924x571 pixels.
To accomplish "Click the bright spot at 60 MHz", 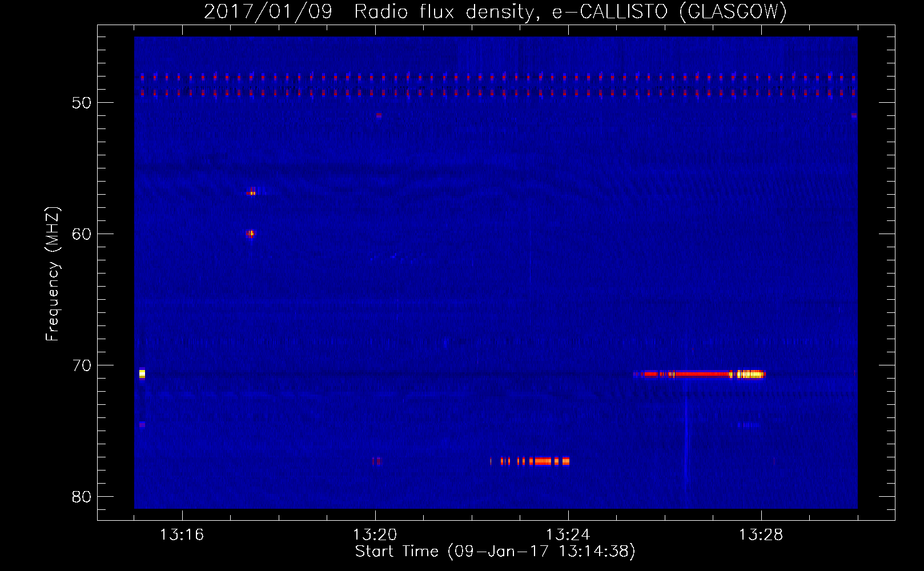I will [250, 234].
